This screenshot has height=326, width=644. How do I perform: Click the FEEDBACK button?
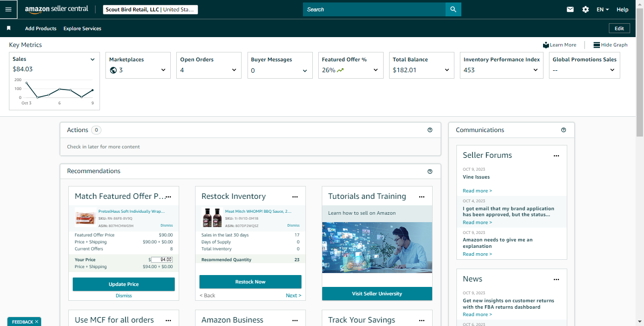(24, 322)
